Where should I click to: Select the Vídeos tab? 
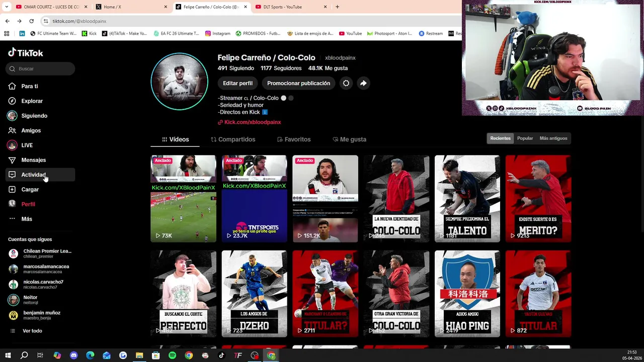pos(175,139)
